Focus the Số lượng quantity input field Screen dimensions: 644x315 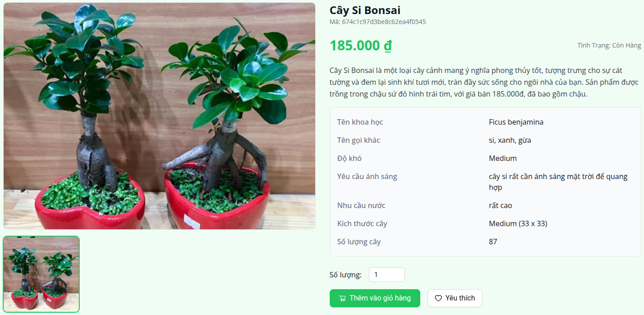pos(386,275)
